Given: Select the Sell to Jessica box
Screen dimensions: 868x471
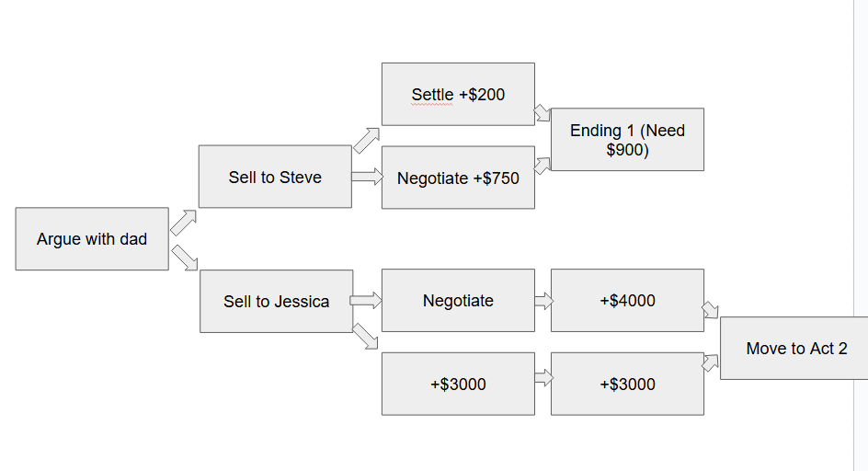Looking at the screenshot, I should [x=276, y=301].
